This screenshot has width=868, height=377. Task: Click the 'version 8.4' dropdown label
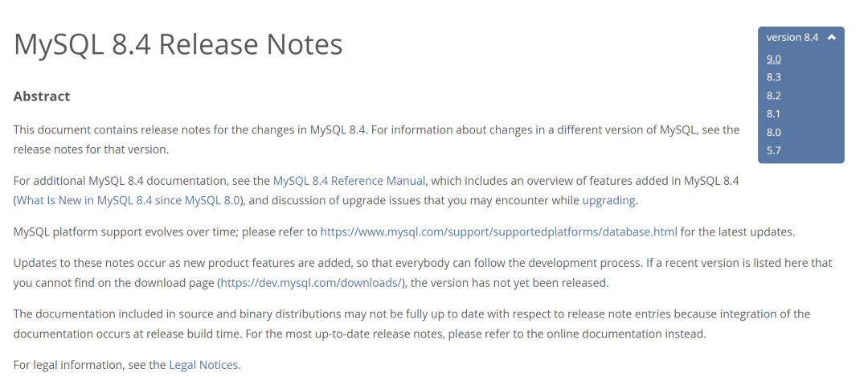792,38
